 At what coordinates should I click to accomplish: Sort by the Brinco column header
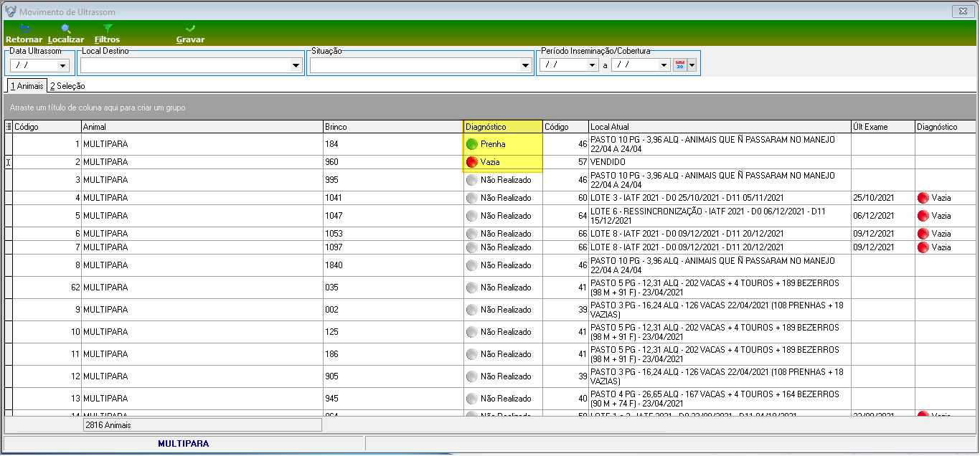[x=393, y=127]
